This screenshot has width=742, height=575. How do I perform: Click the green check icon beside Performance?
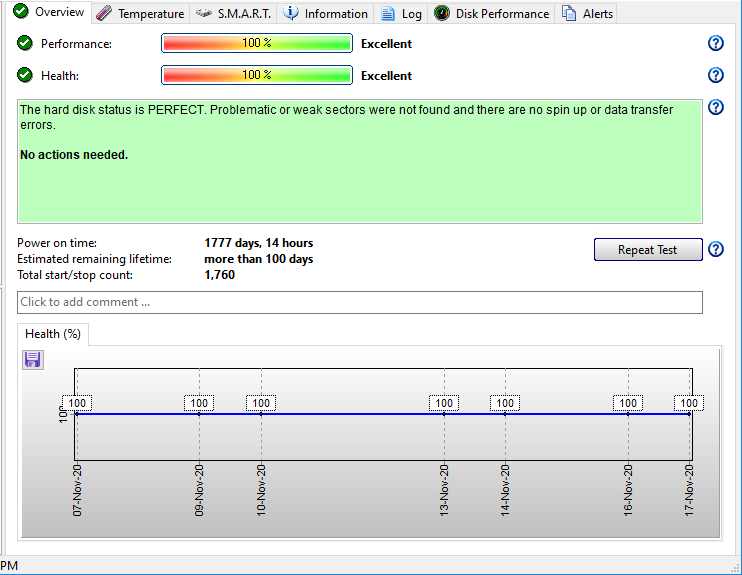[25, 43]
